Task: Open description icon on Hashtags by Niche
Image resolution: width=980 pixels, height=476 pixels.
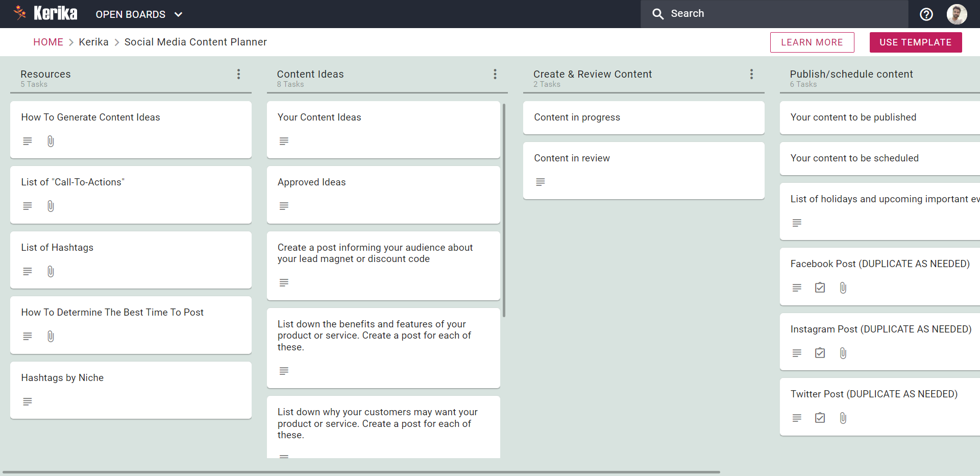Action: pos(28,401)
